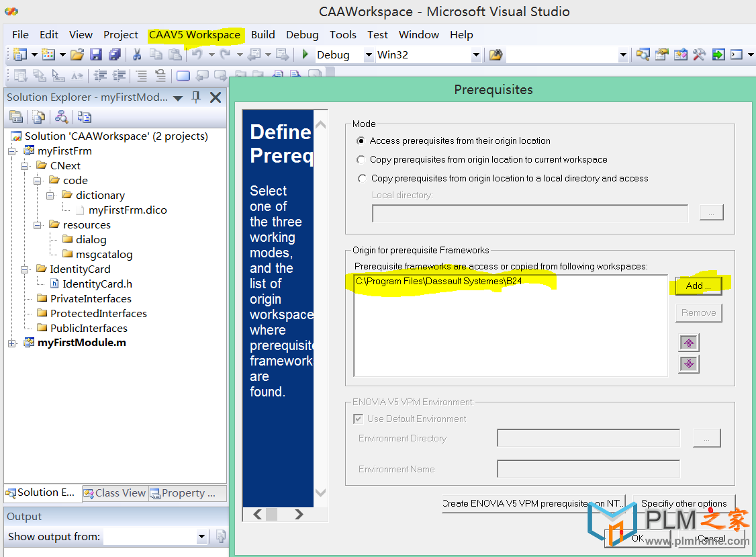Image resolution: width=756 pixels, height=557 pixels.
Task: Click the Open File folder icon
Action: click(x=77, y=54)
